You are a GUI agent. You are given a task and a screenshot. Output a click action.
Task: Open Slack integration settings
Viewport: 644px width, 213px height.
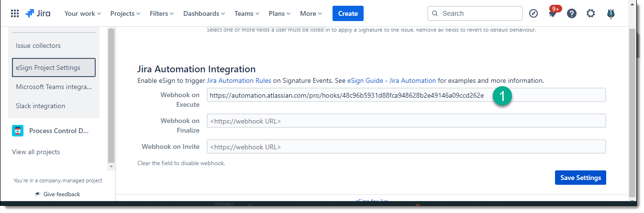[x=40, y=106]
